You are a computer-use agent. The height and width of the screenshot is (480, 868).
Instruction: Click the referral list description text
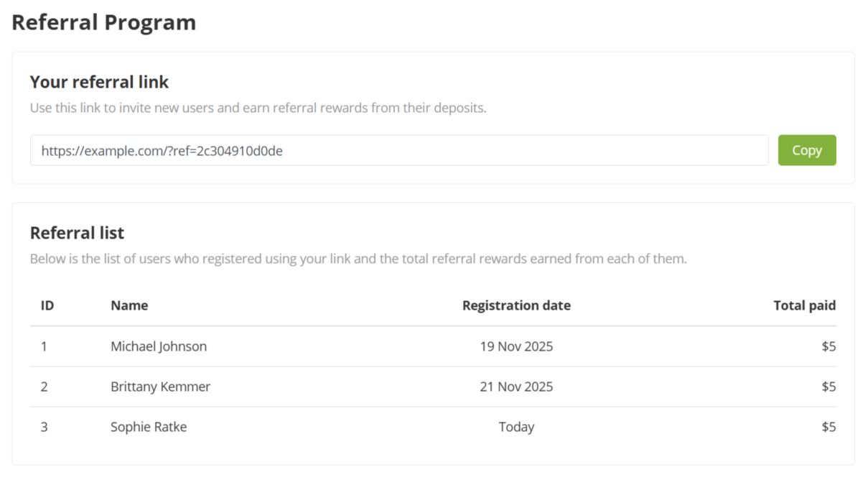pyautogui.click(x=358, y=259)
